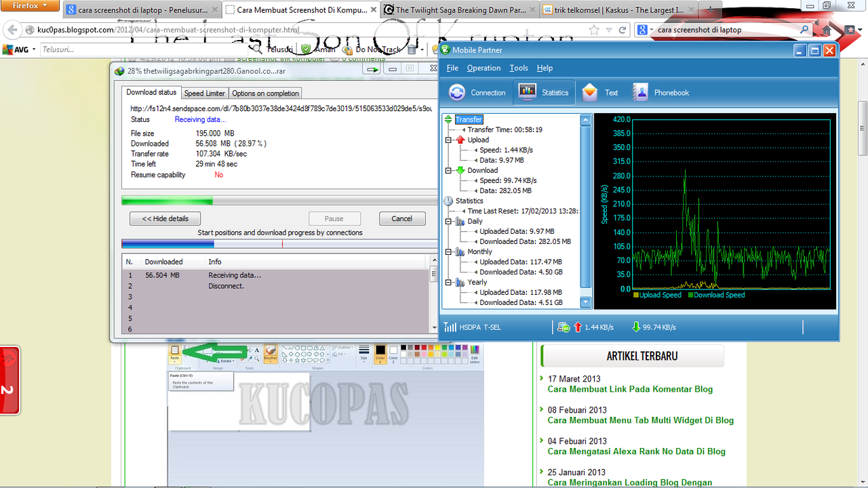
Task: Collapse the Upload node in statistics tree
Action: [448, 140]
